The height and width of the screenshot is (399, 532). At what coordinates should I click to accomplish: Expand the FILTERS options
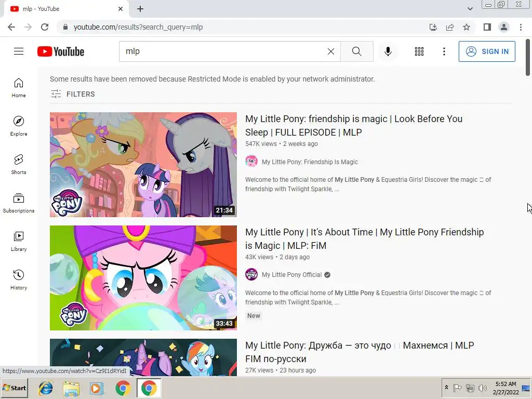coord(73,94)
